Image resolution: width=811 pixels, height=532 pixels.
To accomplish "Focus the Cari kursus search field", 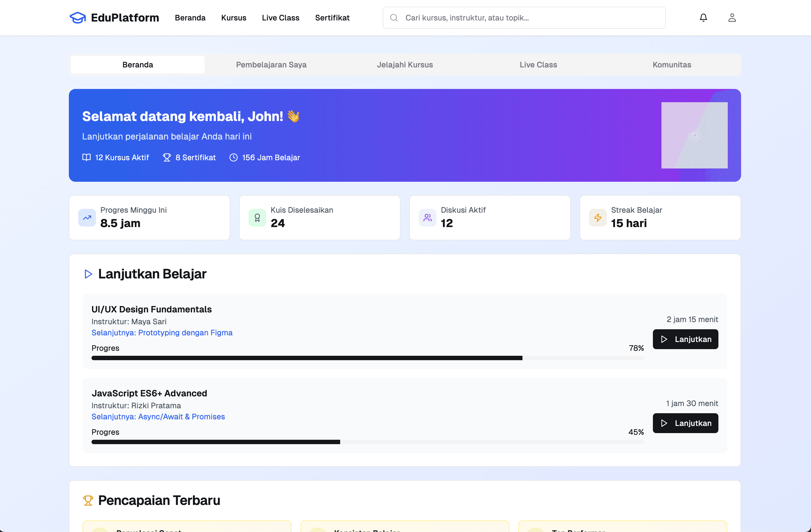I will coord(524,18).
